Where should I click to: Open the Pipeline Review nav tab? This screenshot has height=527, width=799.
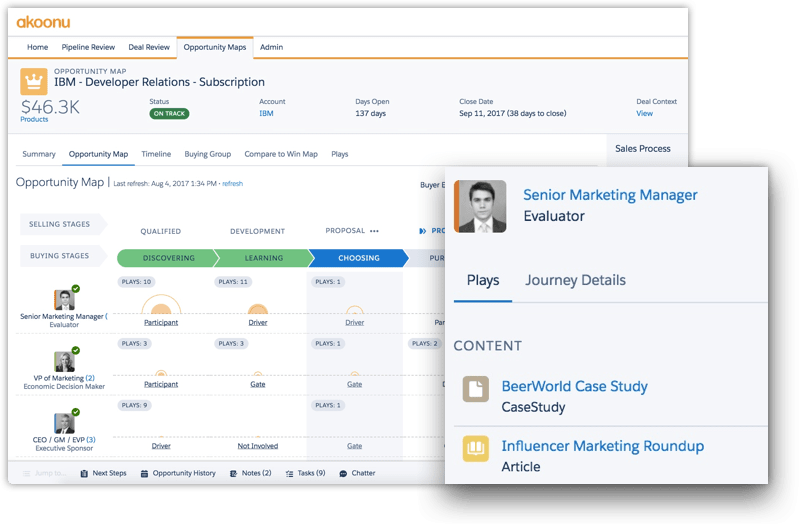[x=88, y=47]
